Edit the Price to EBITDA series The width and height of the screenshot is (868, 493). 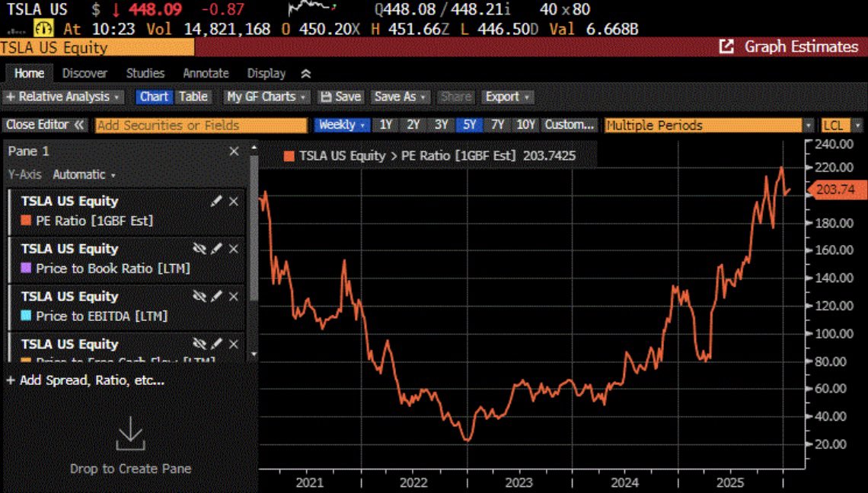[216, 297]
